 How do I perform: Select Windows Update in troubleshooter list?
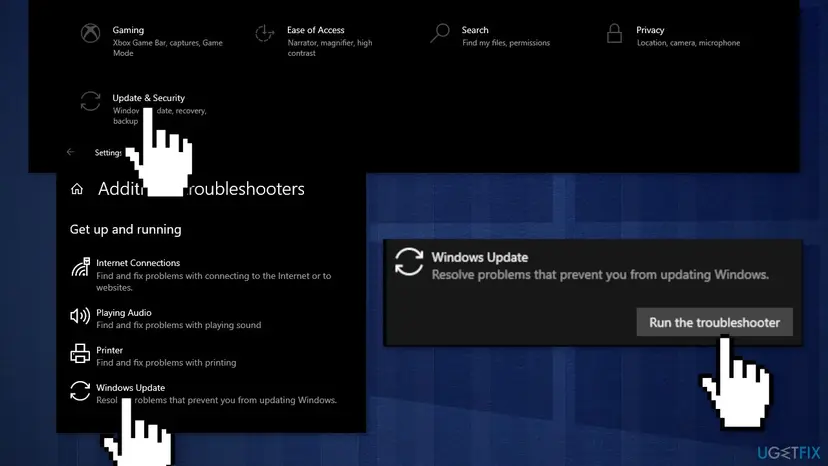click(130, 388)
